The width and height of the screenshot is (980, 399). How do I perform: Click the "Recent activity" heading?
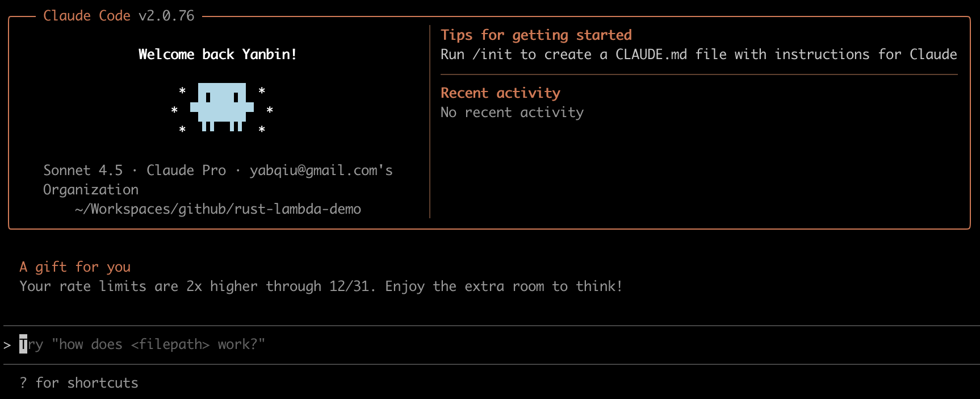500,93
